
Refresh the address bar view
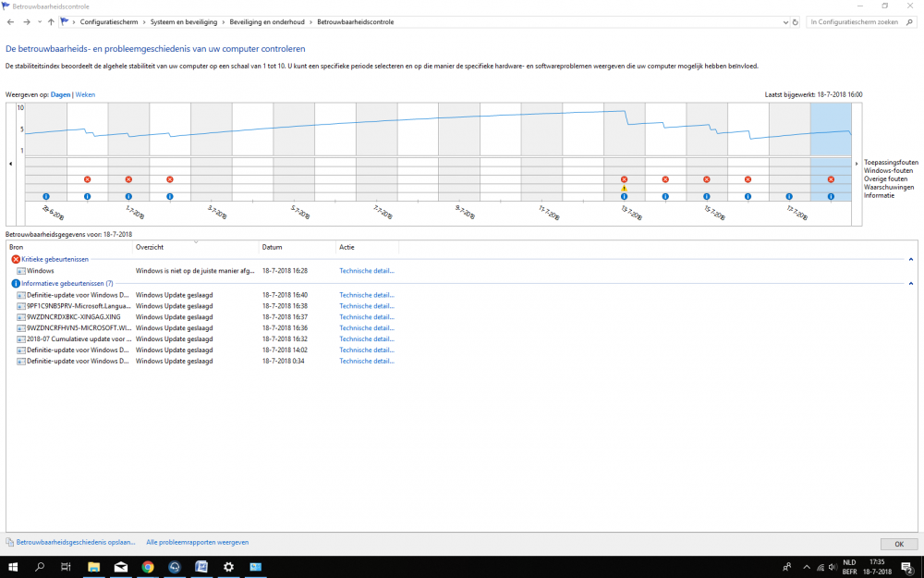click(795, 22)
